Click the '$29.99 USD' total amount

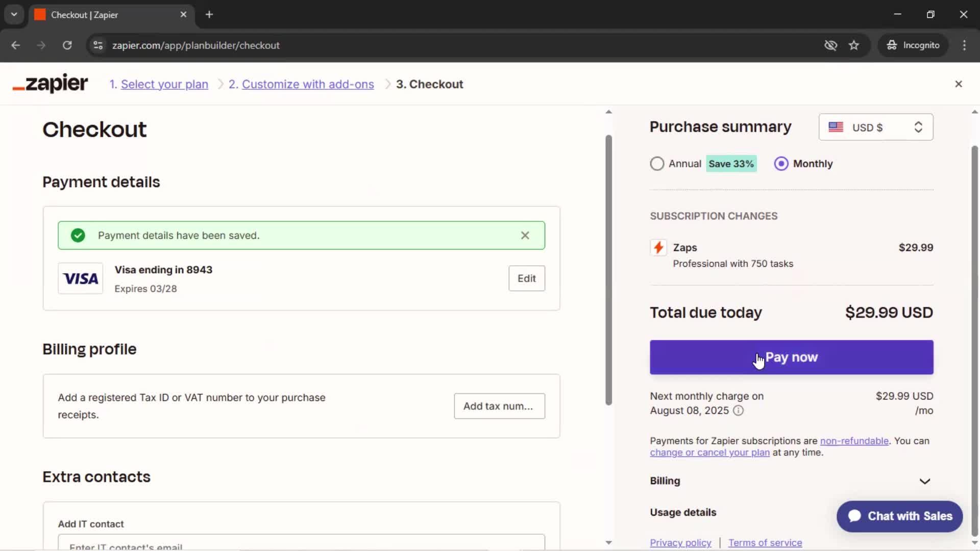[x=889, y=312]
